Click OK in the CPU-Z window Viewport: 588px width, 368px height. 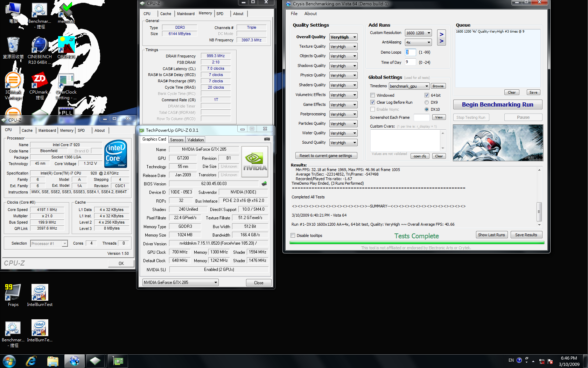coord(121,264)
